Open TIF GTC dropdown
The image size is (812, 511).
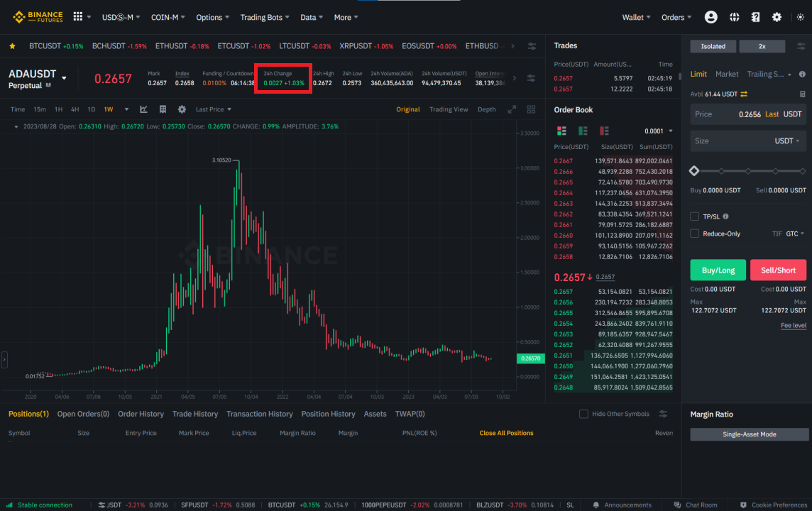click(795, 233)
